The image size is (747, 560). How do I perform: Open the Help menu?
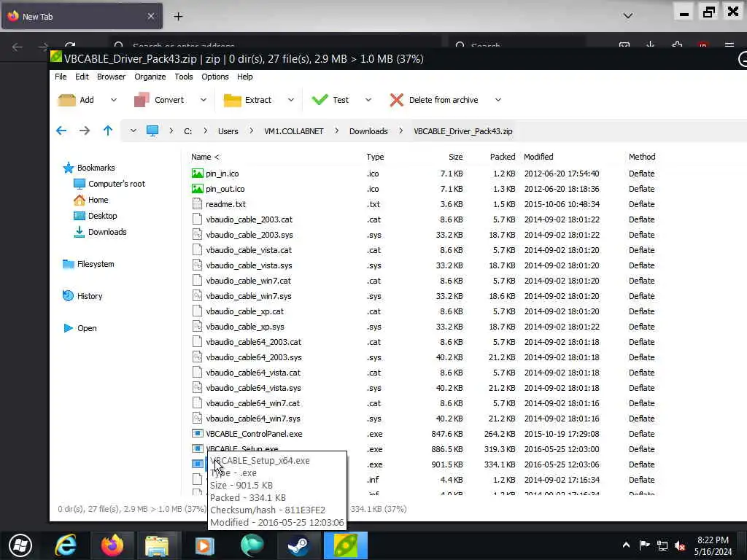coord(245,77)
